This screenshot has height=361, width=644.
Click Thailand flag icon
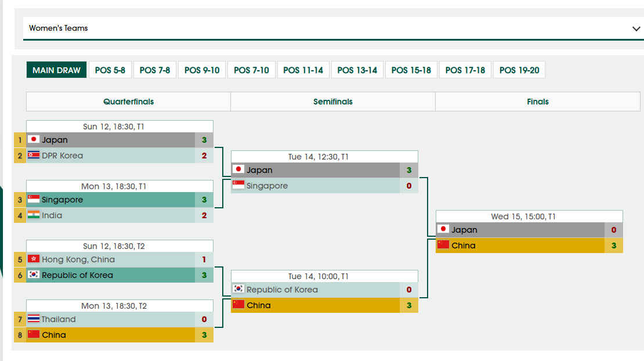point(34,319)
